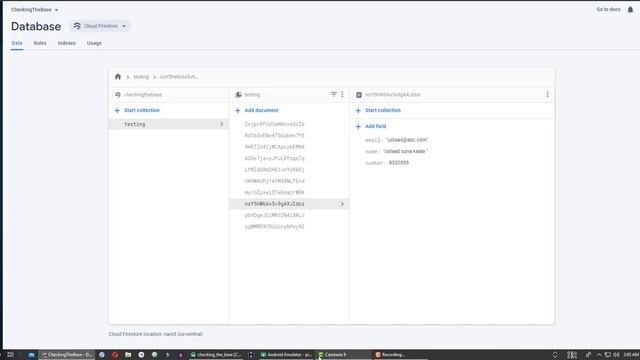Click the number field value 8520555
This screenshot has width=640, height=360.
coord(399,163)
